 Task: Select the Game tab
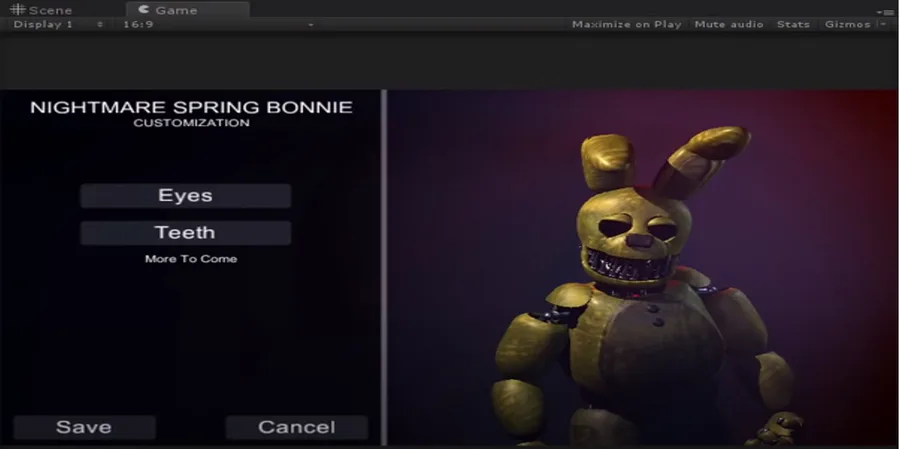(188, 10)
